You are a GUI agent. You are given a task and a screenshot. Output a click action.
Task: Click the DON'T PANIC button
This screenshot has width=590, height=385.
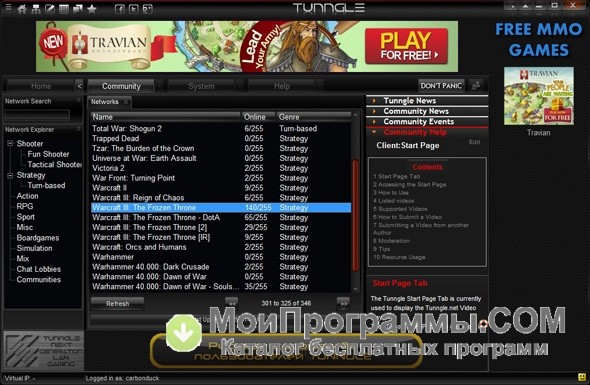[441, 85]
